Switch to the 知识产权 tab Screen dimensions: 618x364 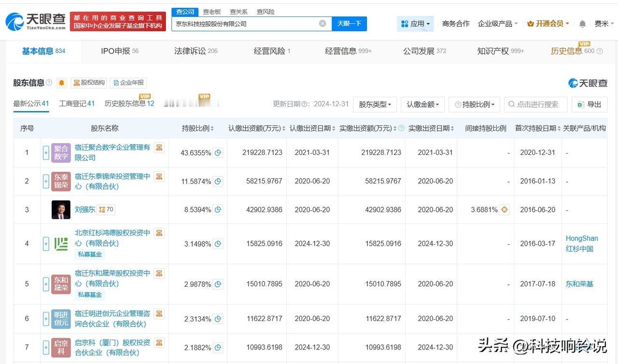501,51
